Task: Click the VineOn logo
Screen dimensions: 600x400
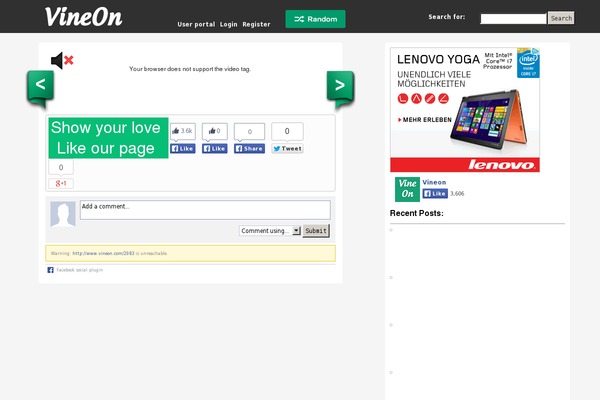Action: coord(83,17)
